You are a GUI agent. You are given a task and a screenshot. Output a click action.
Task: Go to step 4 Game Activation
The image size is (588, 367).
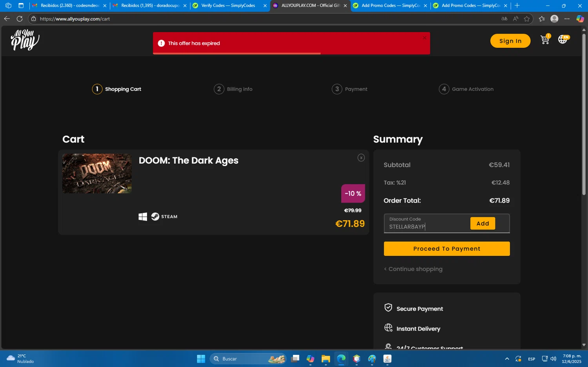tap(466, 89)
